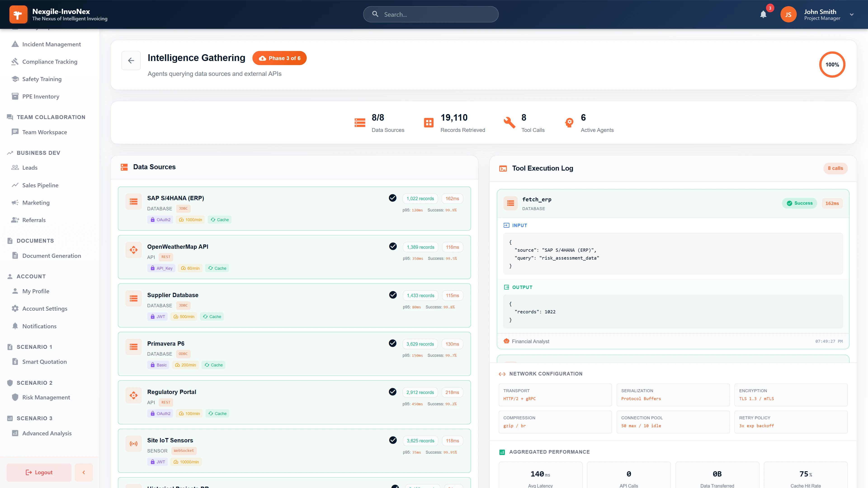Click the fetch_erp database icon
868x488 pixels.
510,203
